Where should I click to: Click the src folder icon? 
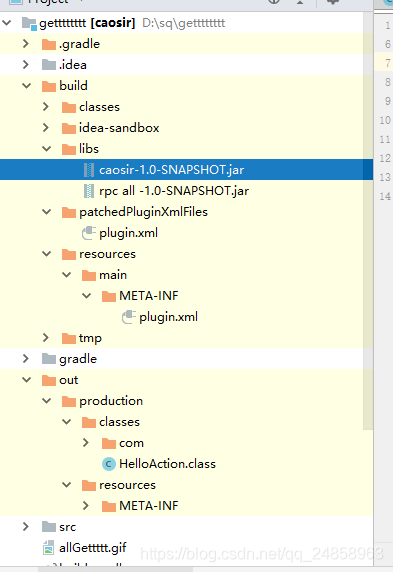(49, 527)
